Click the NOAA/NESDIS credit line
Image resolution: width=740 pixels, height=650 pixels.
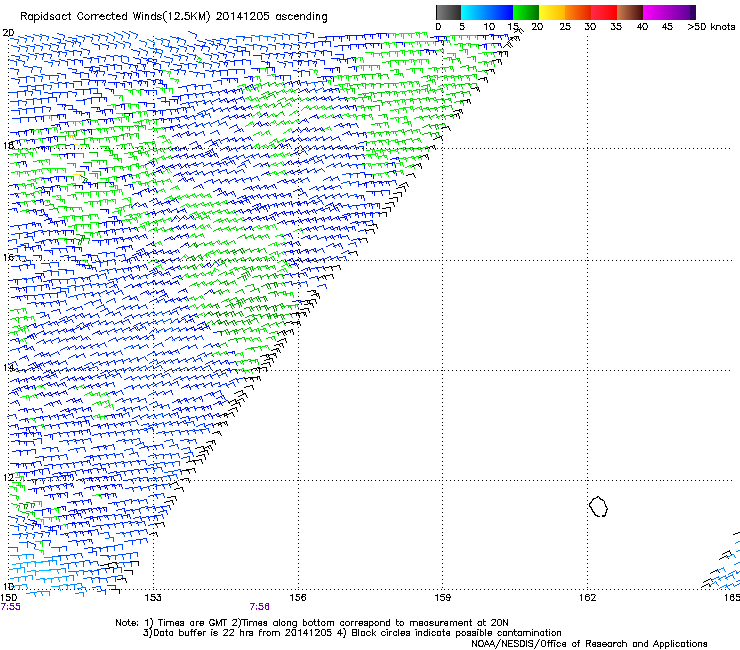pyautogui.click(x=589, y=644)
